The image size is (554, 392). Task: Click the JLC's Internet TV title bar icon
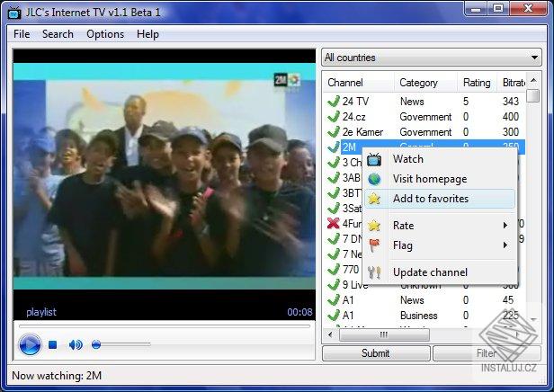click(14, 13)
